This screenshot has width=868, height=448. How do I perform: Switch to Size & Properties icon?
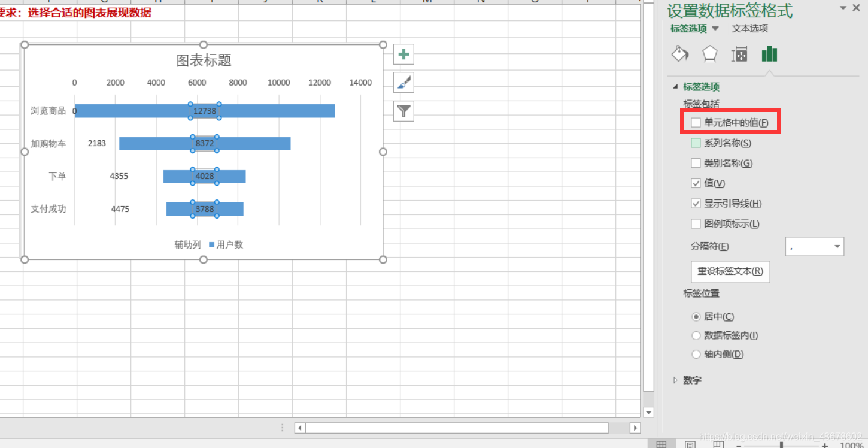click(739, 55)
